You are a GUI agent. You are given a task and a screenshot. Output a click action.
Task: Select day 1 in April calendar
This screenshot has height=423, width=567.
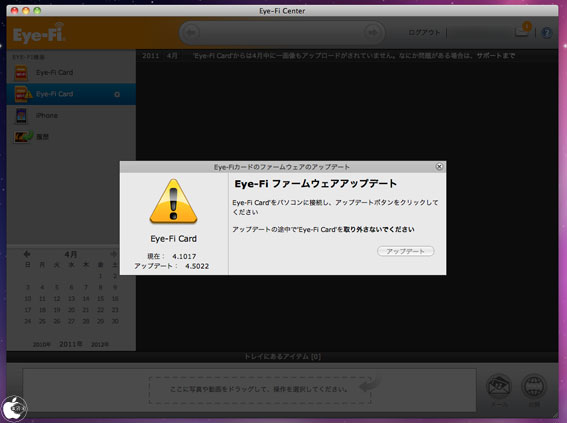click(x=101, y=276)
